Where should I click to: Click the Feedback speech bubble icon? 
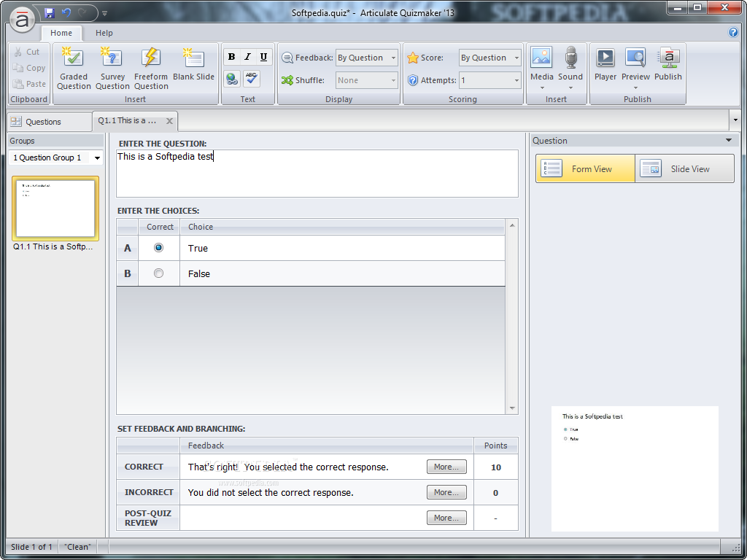click(287, 58)
